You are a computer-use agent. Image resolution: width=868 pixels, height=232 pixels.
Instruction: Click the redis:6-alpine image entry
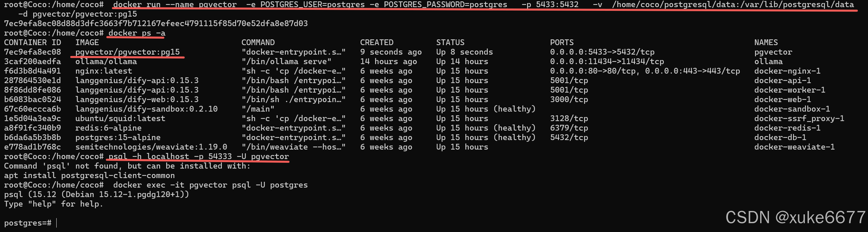tap(109, 128)
